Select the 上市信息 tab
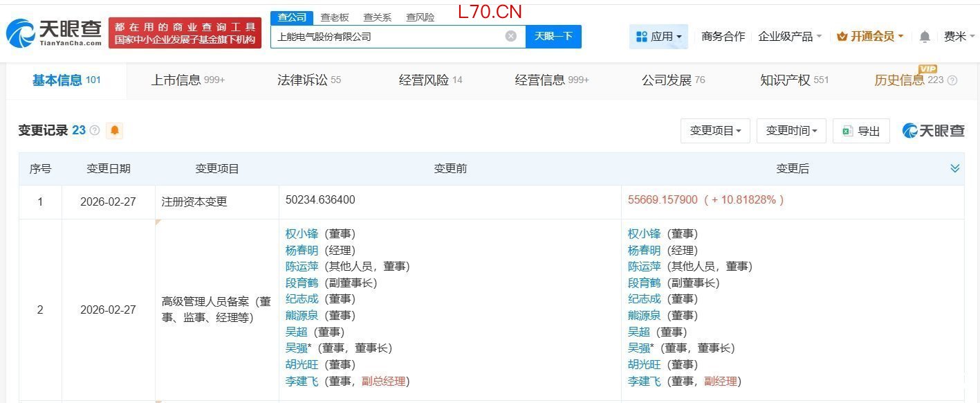980x403 pixels. [188, 80]
